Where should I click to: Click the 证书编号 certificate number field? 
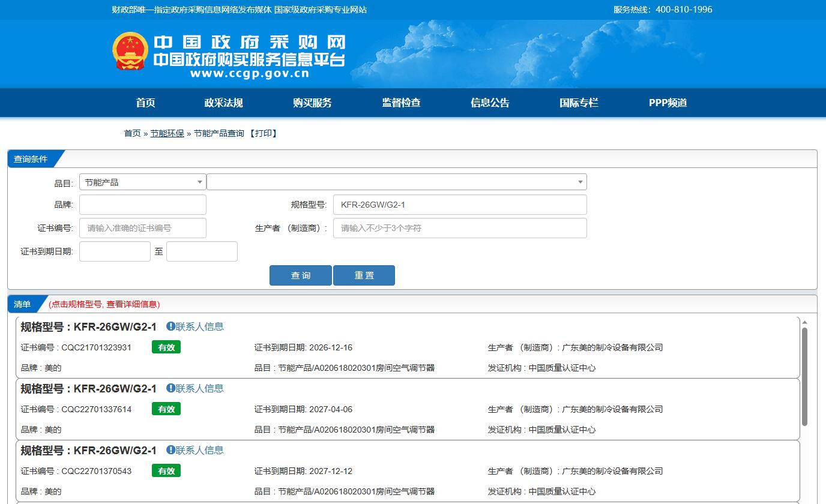click(142, 228)
